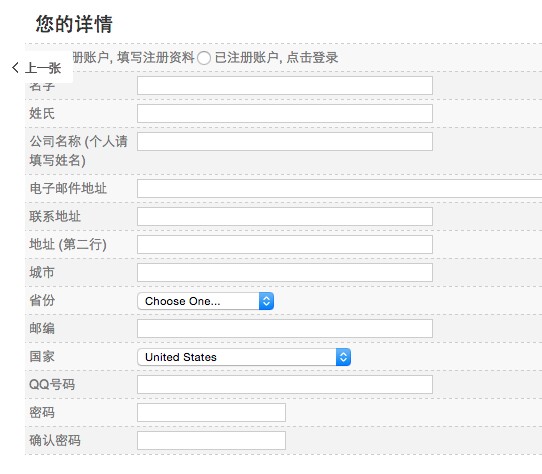The width and height of the screenshot is (542, 474).
Task: Select the 已注册账户, 点击登录 radio button
Action: 204,58
